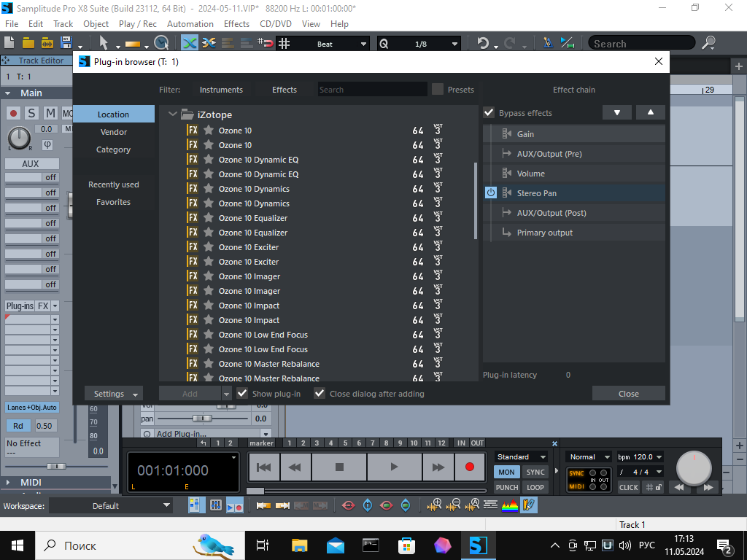Select the Favorites tab in plug-in browser
Viewport: 747px width, 560px height.
113,202
